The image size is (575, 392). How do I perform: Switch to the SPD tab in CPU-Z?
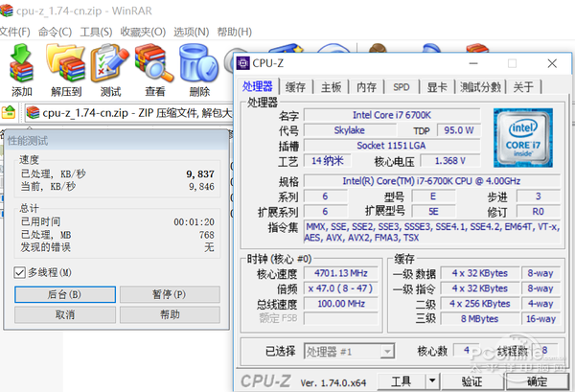pyautogui.click(x=402, y=87)
